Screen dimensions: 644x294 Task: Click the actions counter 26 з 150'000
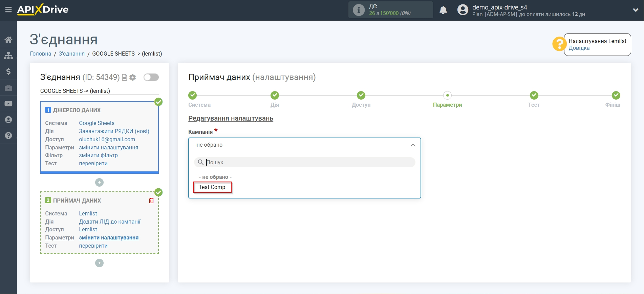pos(390,13)
